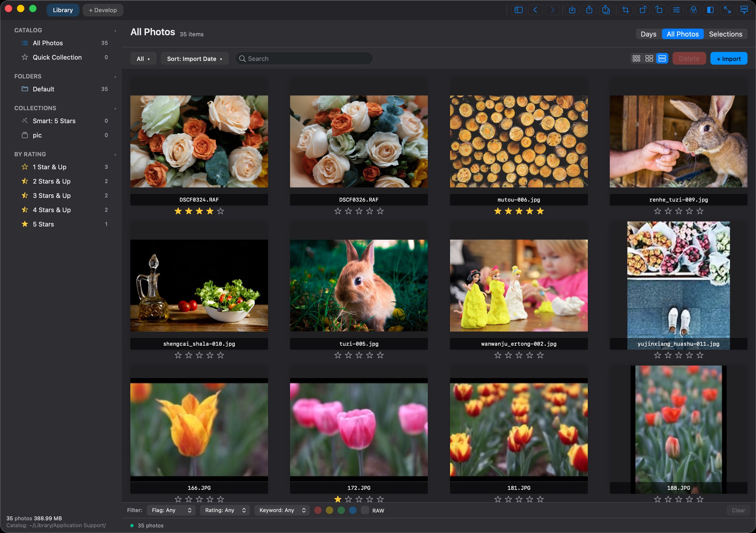Click the Default folder icon in sidebar

point(25,89)
